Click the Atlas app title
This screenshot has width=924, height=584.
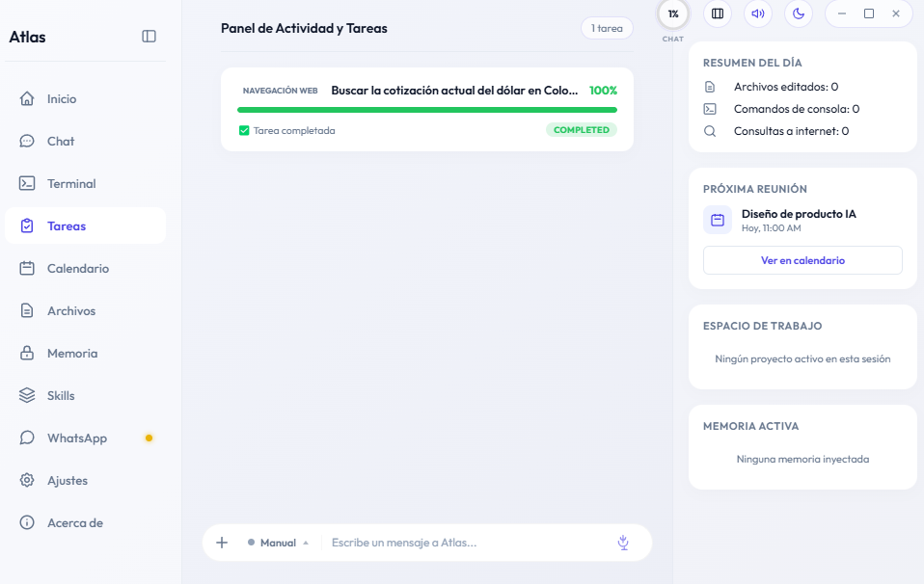click(x=27, y=37)
